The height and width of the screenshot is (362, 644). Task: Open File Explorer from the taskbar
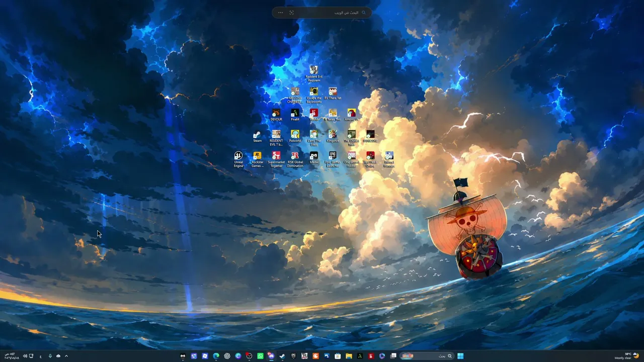coord(349,356)
